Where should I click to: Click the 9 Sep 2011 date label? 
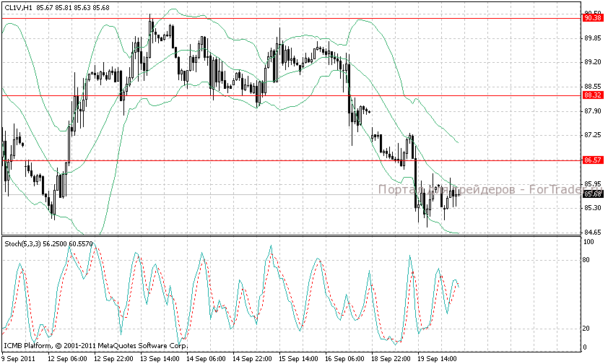click(x=18, y=359)
